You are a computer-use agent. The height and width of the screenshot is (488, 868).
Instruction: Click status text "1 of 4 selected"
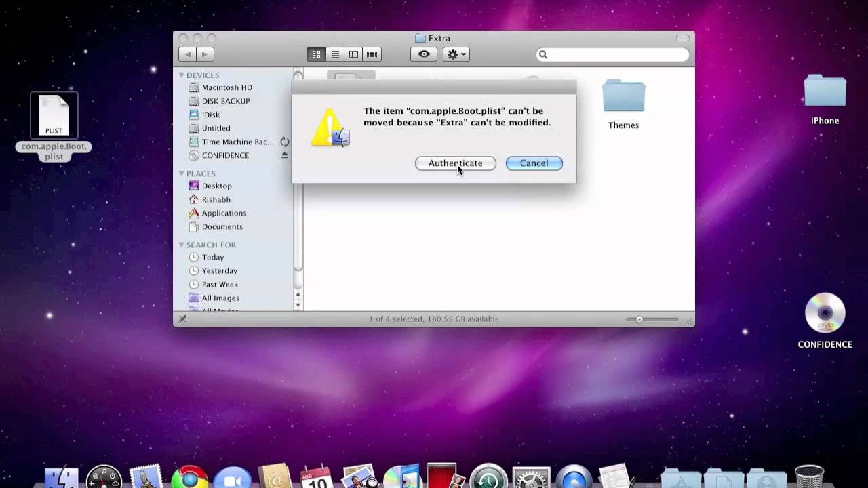pyautogui.click(x=397, y=319)
